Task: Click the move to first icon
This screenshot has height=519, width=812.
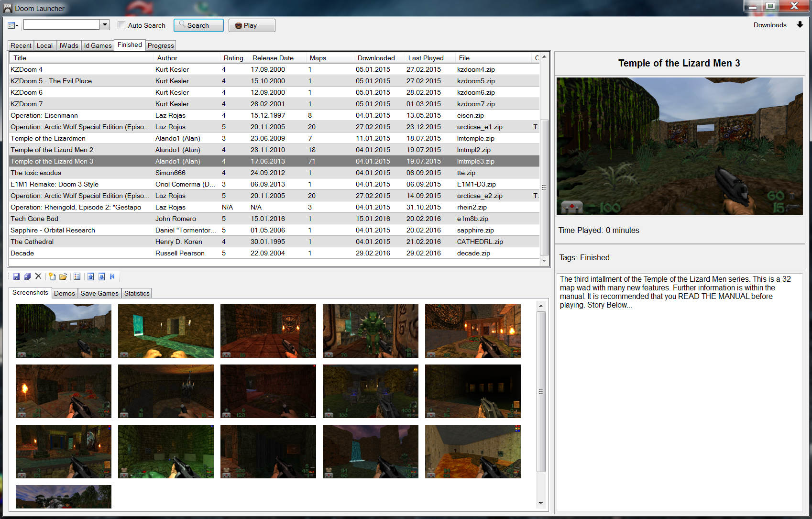Action: point(112,276)
